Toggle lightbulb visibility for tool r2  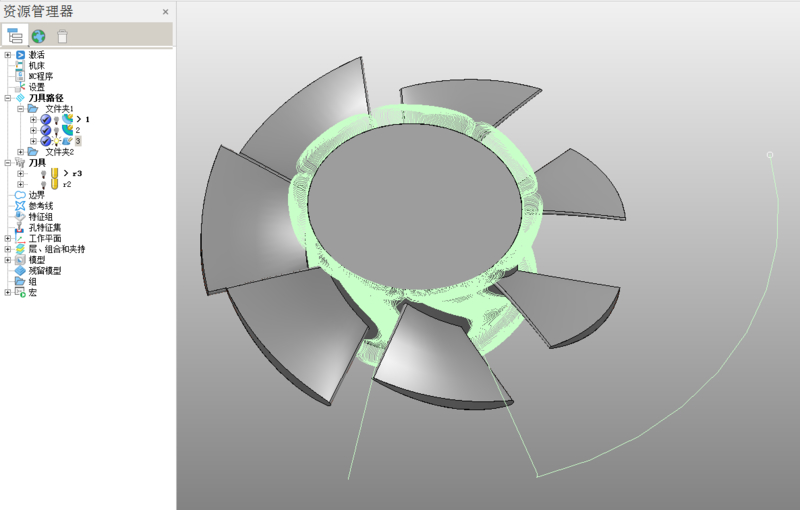(x=43, y=185)
